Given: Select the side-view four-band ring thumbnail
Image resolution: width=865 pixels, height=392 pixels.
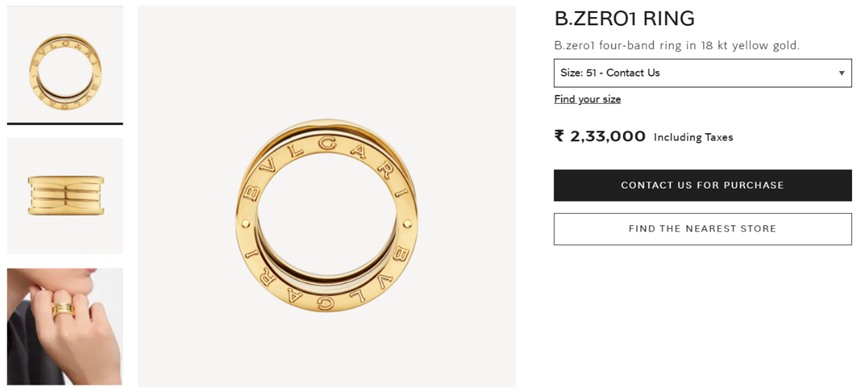Looking at the screenshot, I should tap(65, 195).
